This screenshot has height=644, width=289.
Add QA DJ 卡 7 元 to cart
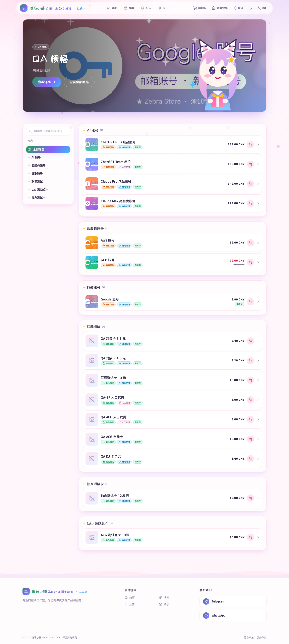click(x=250, y=459)
